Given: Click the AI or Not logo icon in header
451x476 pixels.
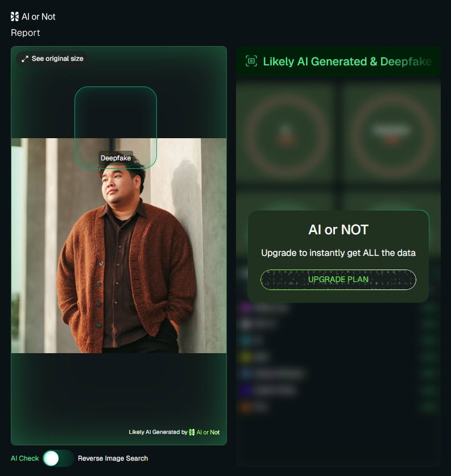Looking at the screenshot, I should [15, 16].
